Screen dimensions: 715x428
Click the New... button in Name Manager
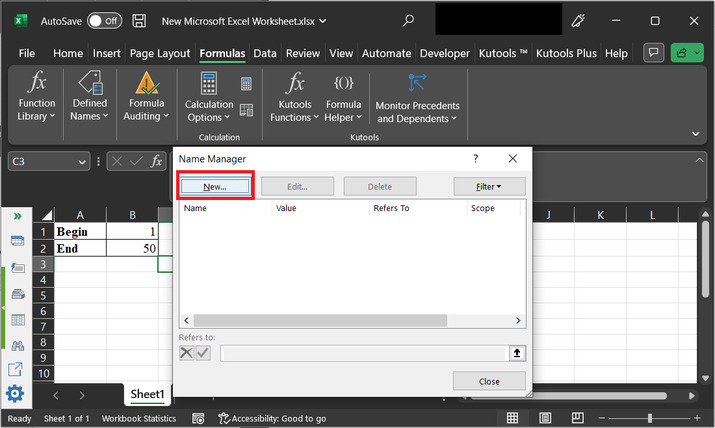tap(215, 186)
